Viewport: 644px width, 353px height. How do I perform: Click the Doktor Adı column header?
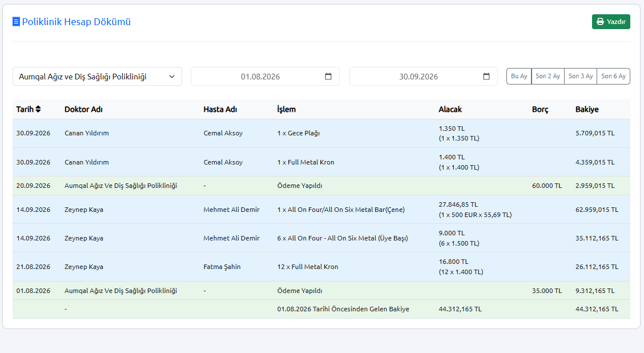click(83, 109)
